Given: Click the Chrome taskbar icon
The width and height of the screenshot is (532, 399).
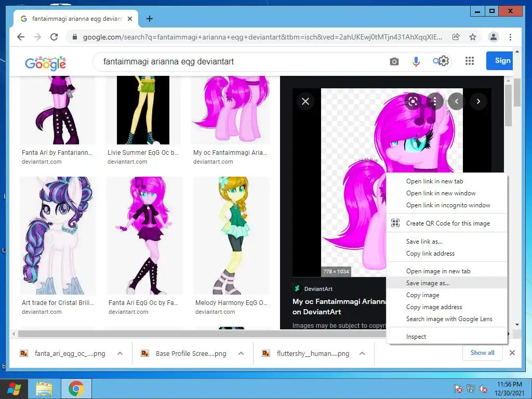Looking at the screenshot, I should (76, 389).
